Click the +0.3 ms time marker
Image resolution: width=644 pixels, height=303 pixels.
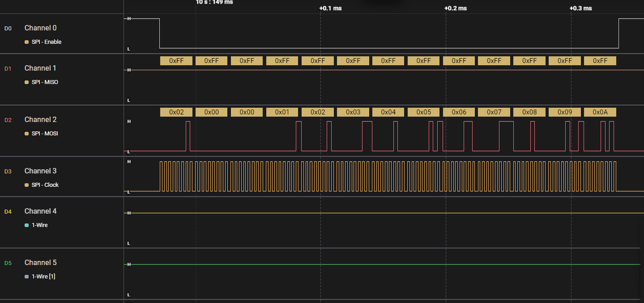[581, 8]
